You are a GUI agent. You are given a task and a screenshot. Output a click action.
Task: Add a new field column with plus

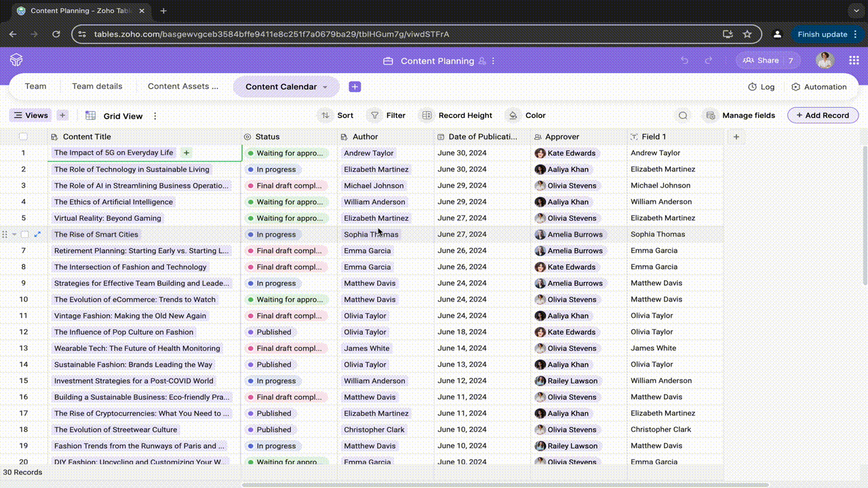click(x=736, y=137)
